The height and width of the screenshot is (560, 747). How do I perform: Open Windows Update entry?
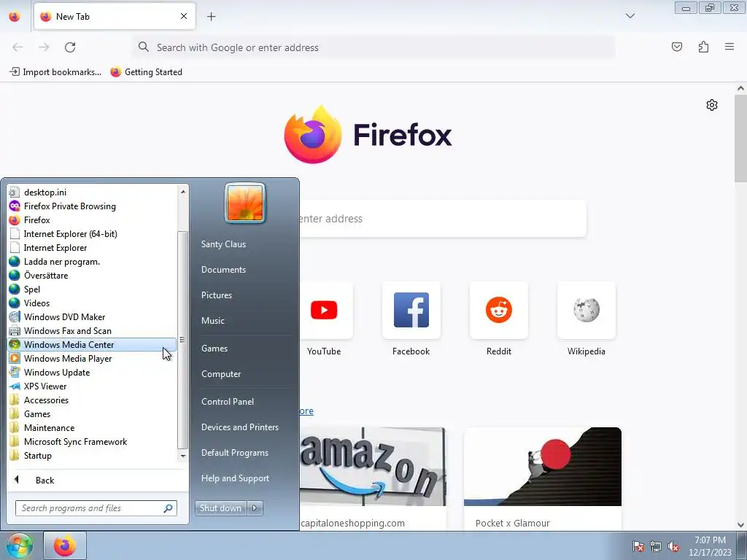91,373
